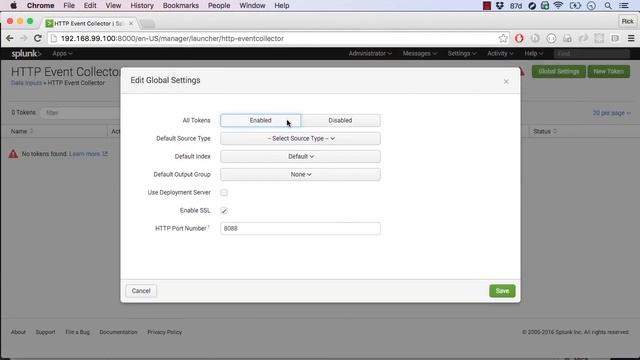This screenshot has width=640, height=360.
Task: Click the Splunk logo
Action: [26, 53]
